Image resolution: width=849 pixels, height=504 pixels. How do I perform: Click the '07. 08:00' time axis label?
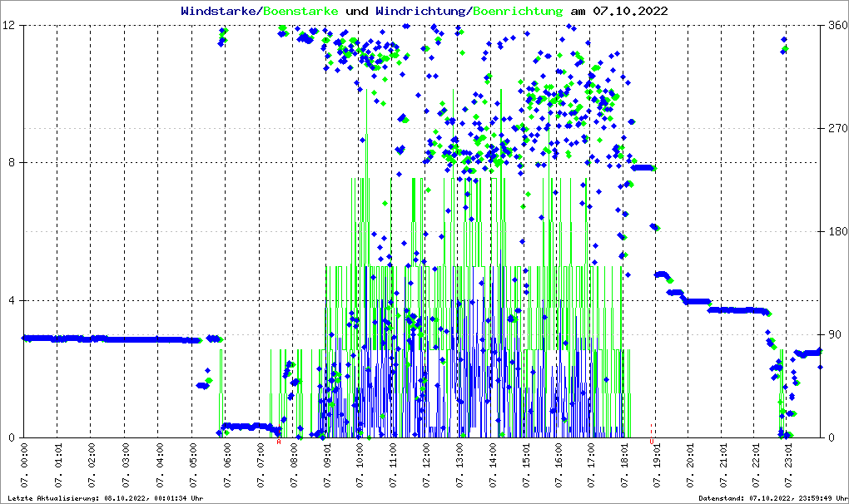(x=294, y=466)
